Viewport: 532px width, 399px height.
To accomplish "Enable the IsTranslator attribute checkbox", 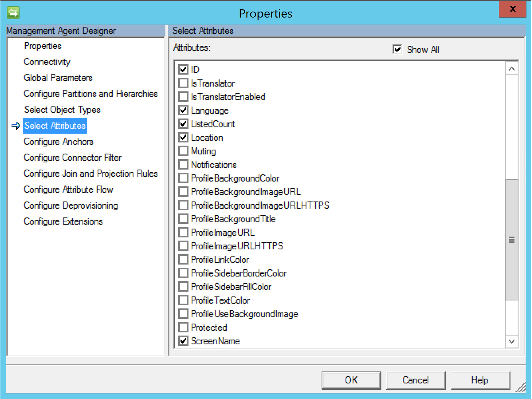I will 183,83.
